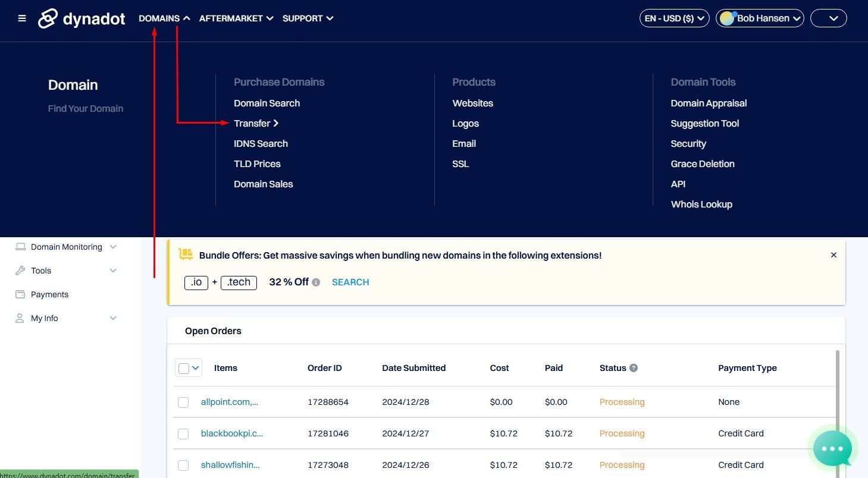Open Websites under Products

[x=472, y=103]
